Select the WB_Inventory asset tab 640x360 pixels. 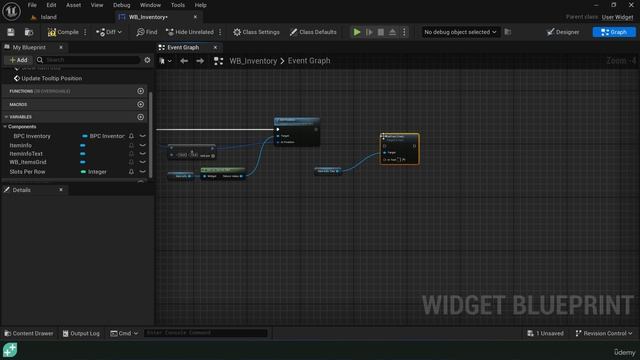(148, 17)
